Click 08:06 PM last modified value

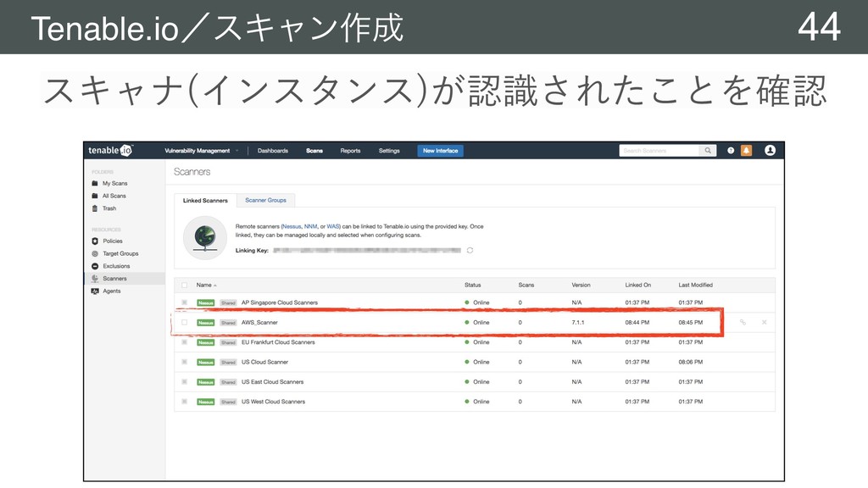(690, 363)
